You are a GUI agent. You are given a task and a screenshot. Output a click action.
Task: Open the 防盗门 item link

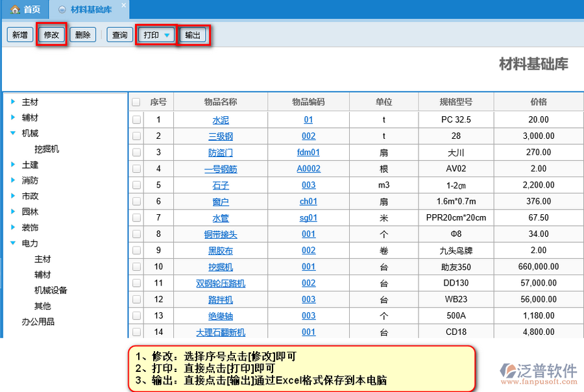click(221, 153)
